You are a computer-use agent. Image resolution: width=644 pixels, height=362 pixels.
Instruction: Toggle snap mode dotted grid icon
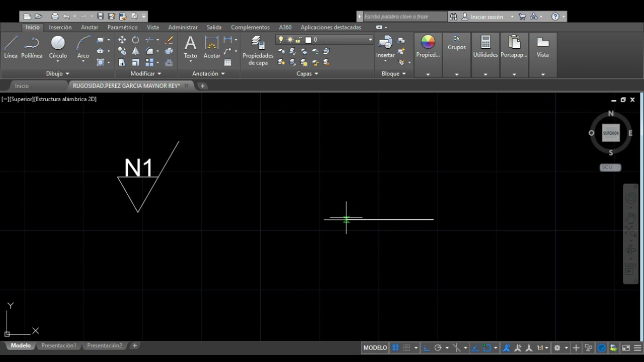click(x=407, y=347)
